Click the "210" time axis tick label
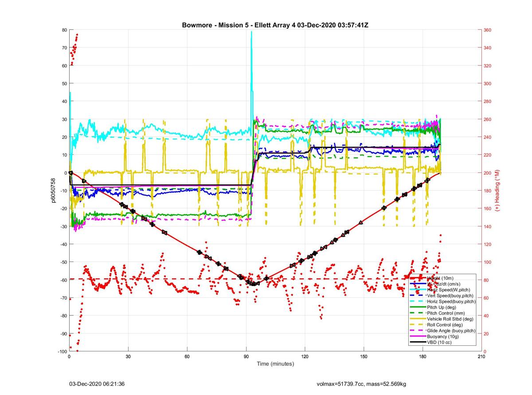This screenshot has width=532, height=395. coord(481,357)
